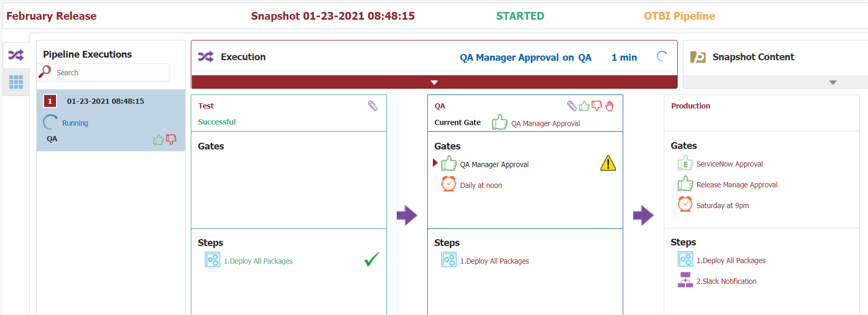
Task: Click the deploy packages icon in Test Steps
Action: point(213,259)
